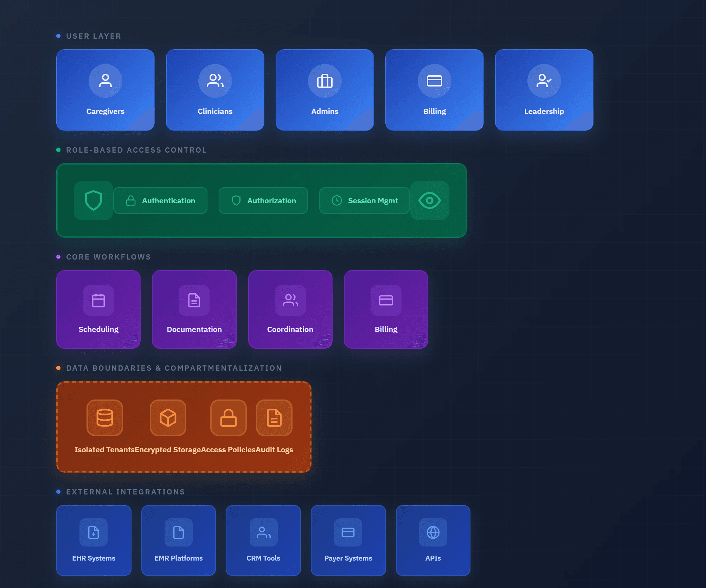Select the Session Mgmt button
Screen dimensions: 706x588
pos(365,200)
